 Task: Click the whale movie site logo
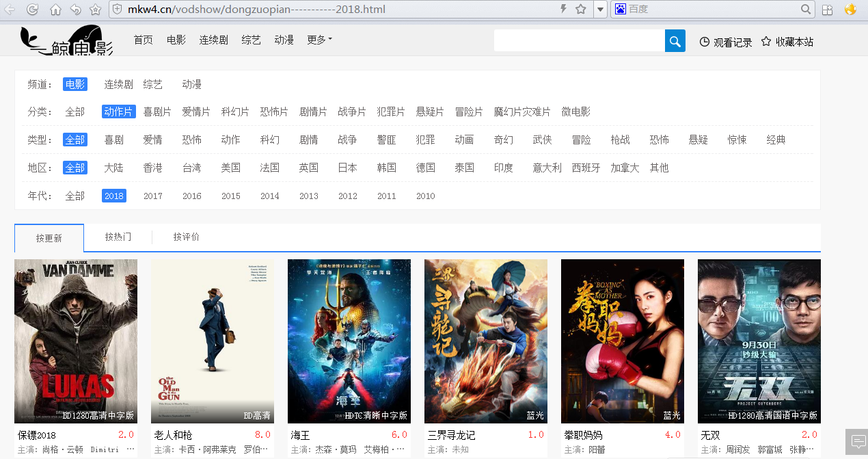tap(65, 40)
